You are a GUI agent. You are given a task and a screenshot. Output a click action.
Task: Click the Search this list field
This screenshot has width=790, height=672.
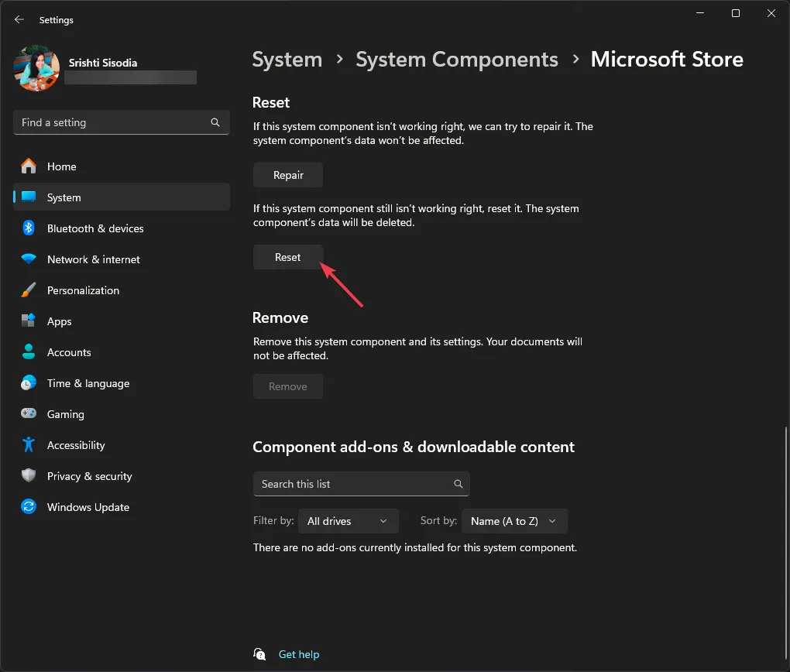click(x=361, y=484)
